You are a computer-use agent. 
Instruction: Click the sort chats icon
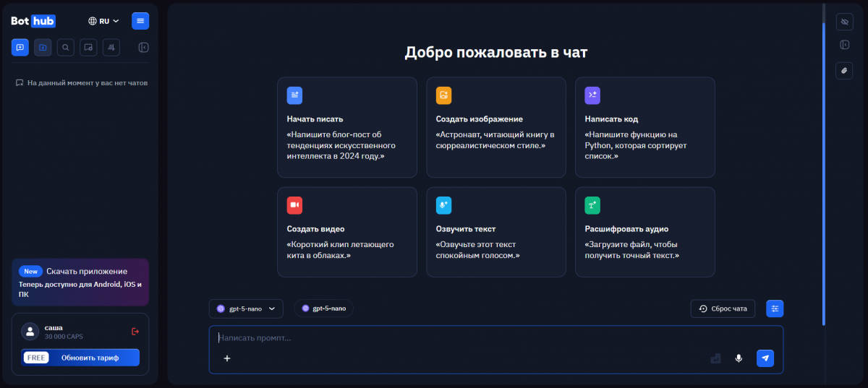111,48
